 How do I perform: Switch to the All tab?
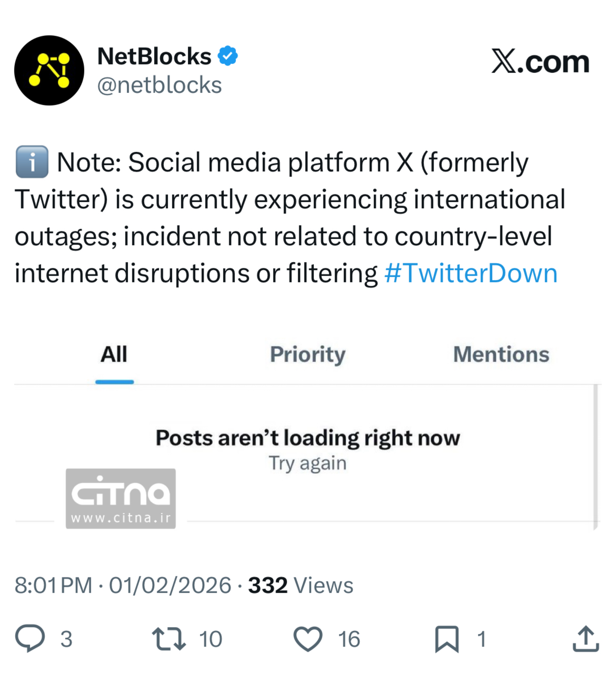coord(114,355)
